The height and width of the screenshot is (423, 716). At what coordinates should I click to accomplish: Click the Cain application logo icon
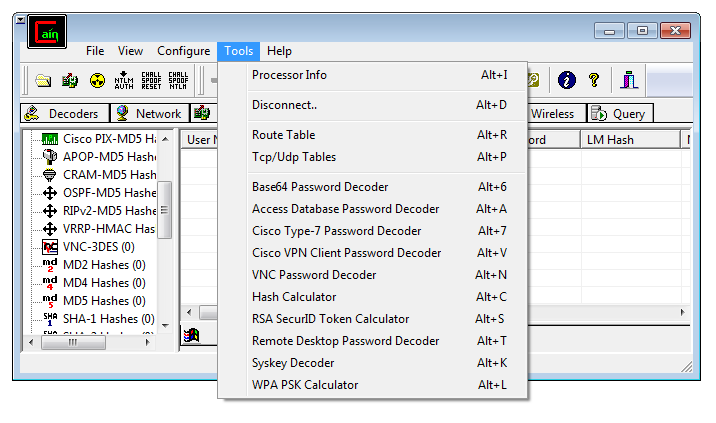pyautogui.click(x=46, y=33)
